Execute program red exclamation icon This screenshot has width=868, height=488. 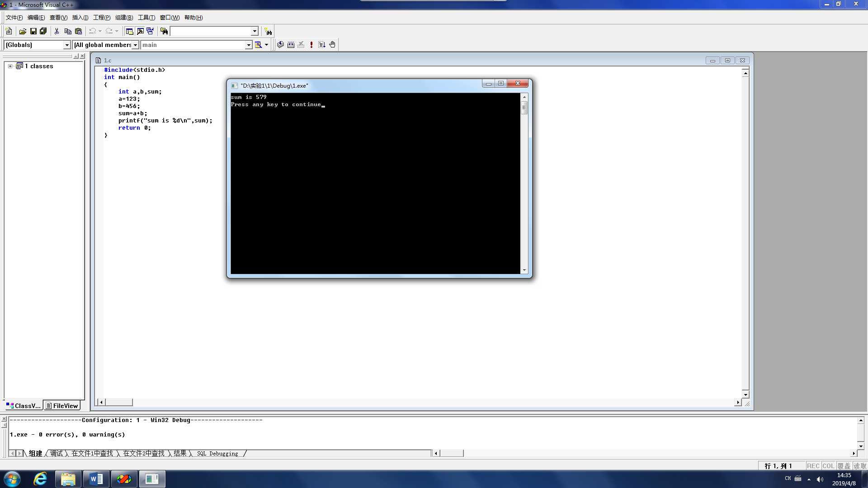point(311,45)
